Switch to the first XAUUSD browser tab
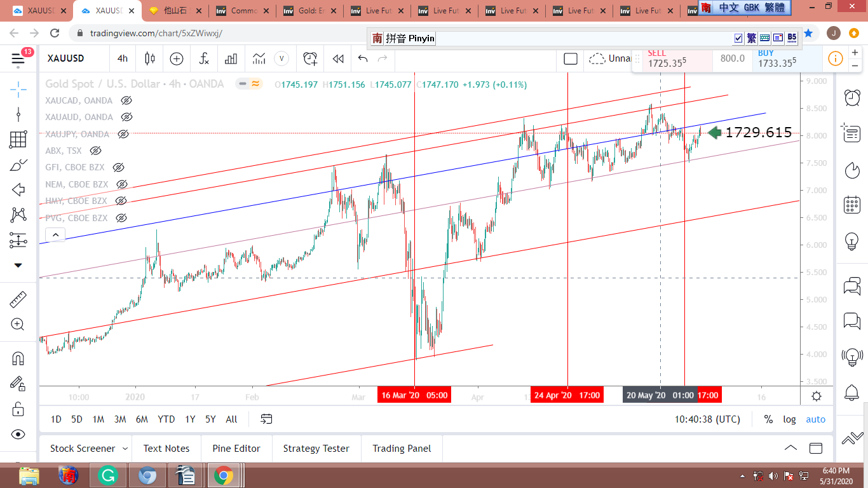 [39, 11]
